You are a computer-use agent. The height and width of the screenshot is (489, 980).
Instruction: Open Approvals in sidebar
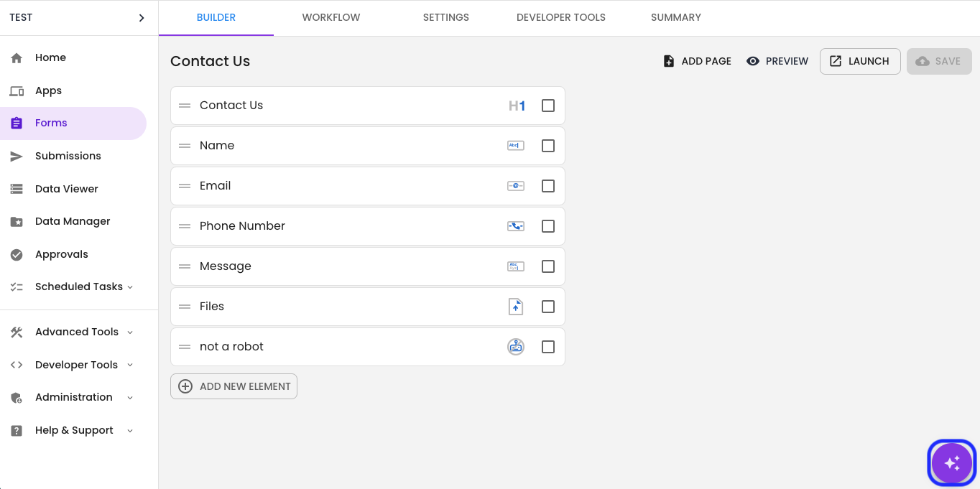62,255
